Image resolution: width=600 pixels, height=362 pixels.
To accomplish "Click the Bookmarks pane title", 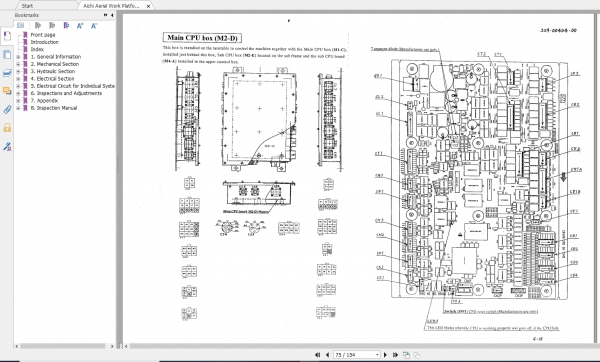I will tap(27, 15).
